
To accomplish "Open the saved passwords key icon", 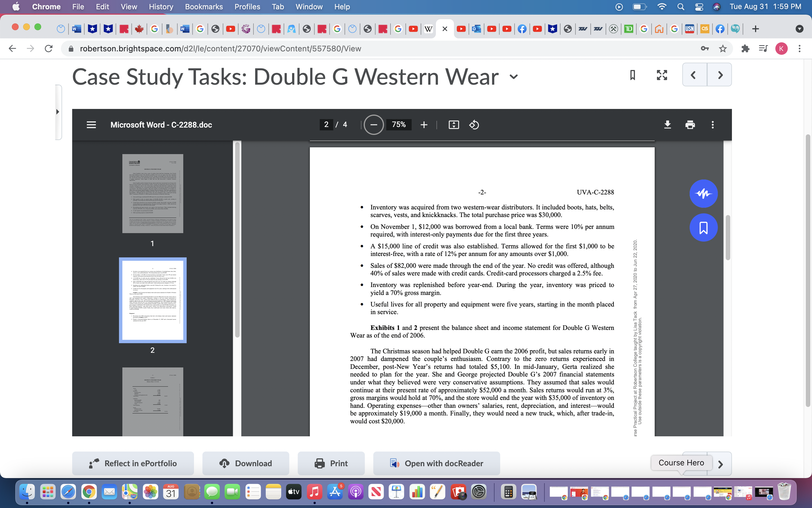I will (705, 48).
